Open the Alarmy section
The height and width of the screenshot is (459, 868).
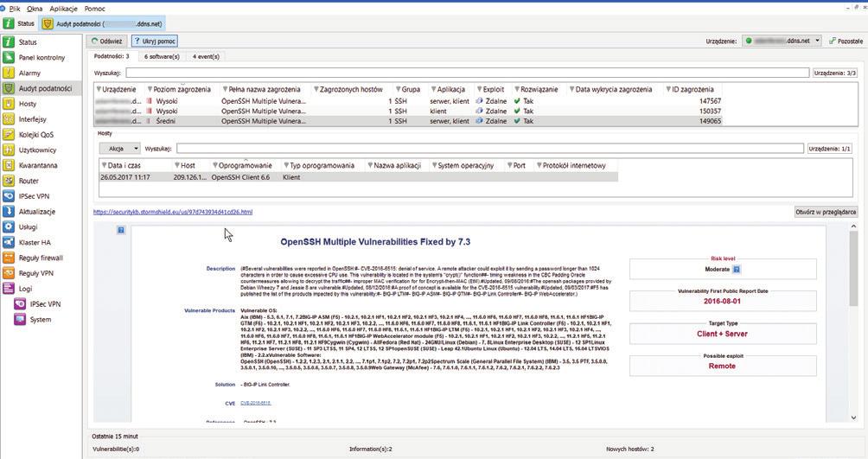29,73
